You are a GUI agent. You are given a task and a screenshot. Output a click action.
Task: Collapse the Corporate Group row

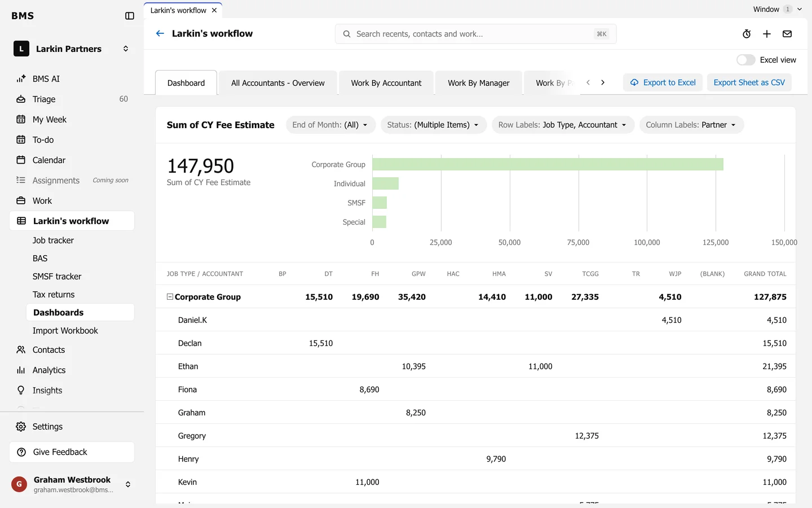coord(170,296)
